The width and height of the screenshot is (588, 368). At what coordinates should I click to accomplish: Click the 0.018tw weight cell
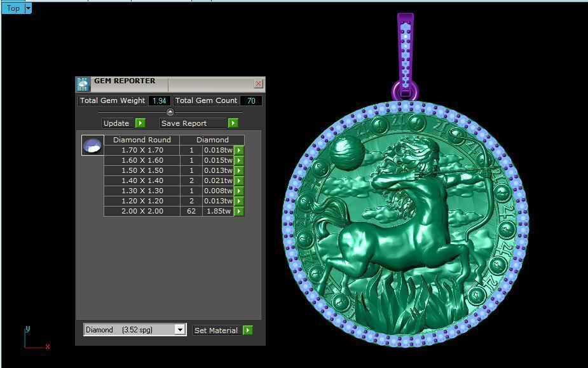218,150
